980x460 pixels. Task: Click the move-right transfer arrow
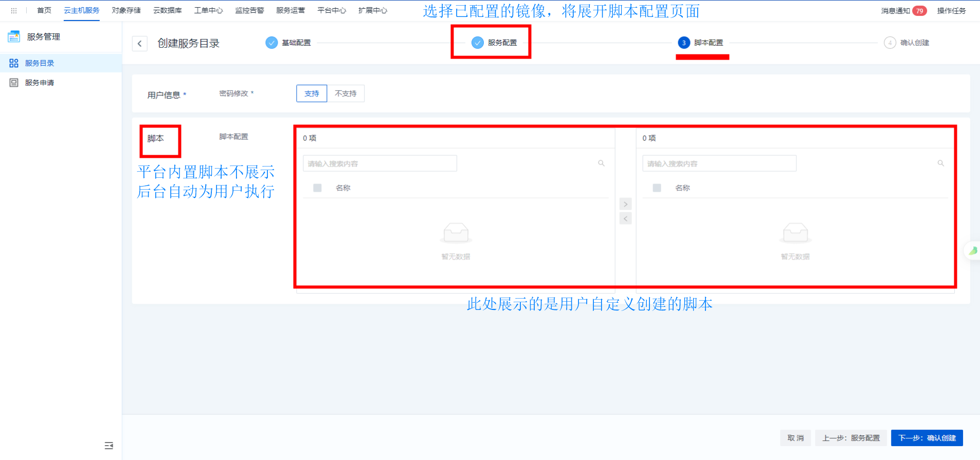pyautogui.click(x=625, y=205)
